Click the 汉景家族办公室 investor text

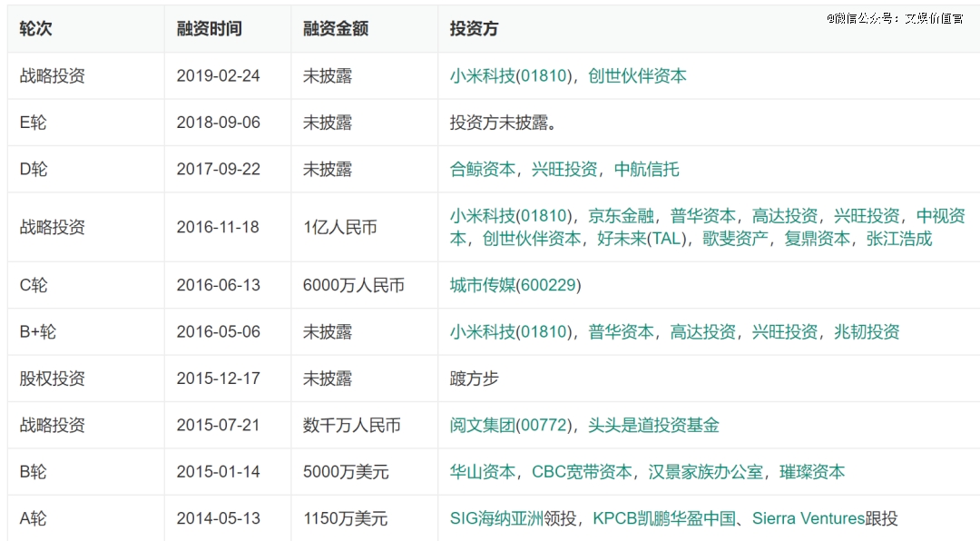point(706,472)
